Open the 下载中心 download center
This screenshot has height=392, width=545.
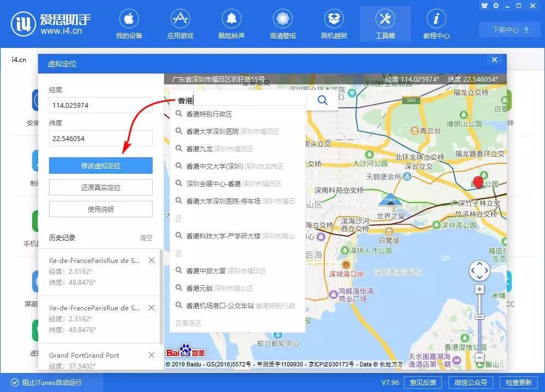(x=508, y=30)
